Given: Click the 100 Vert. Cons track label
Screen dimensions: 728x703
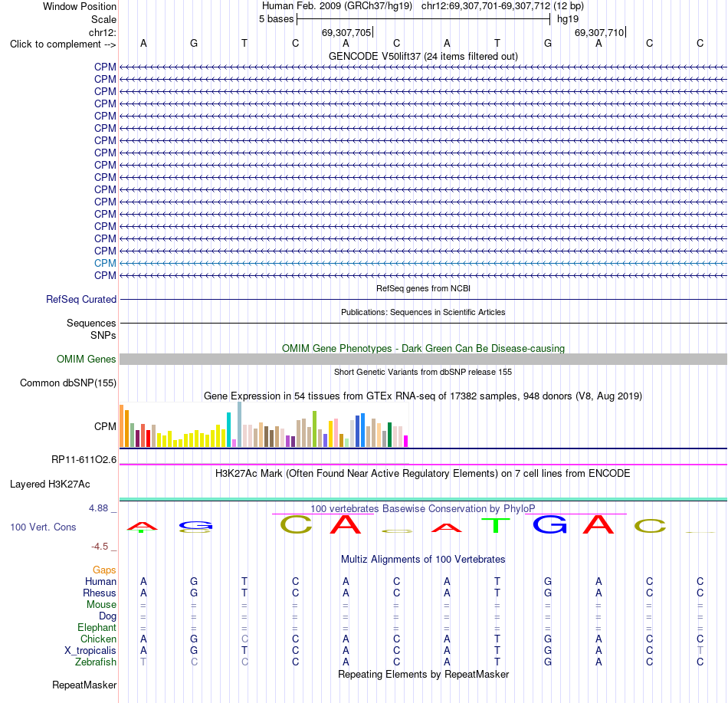Looking at the screenshot, I should click(43, 527).
